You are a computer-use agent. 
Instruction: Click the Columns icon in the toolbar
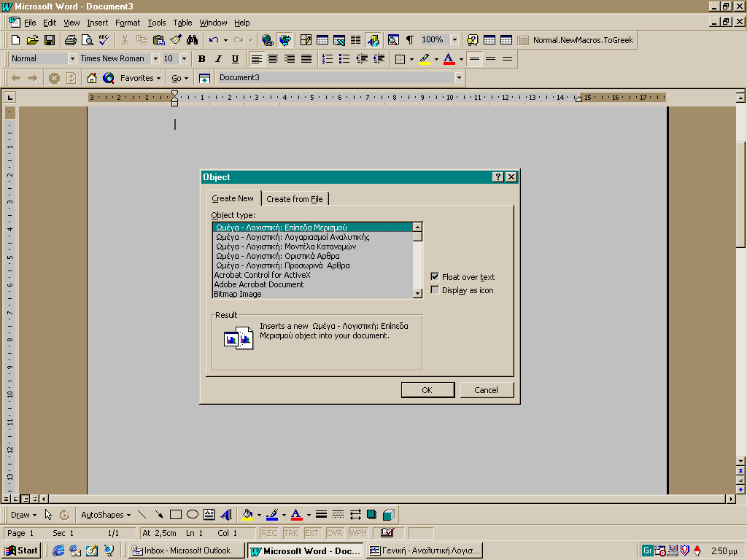pos(356,40)
